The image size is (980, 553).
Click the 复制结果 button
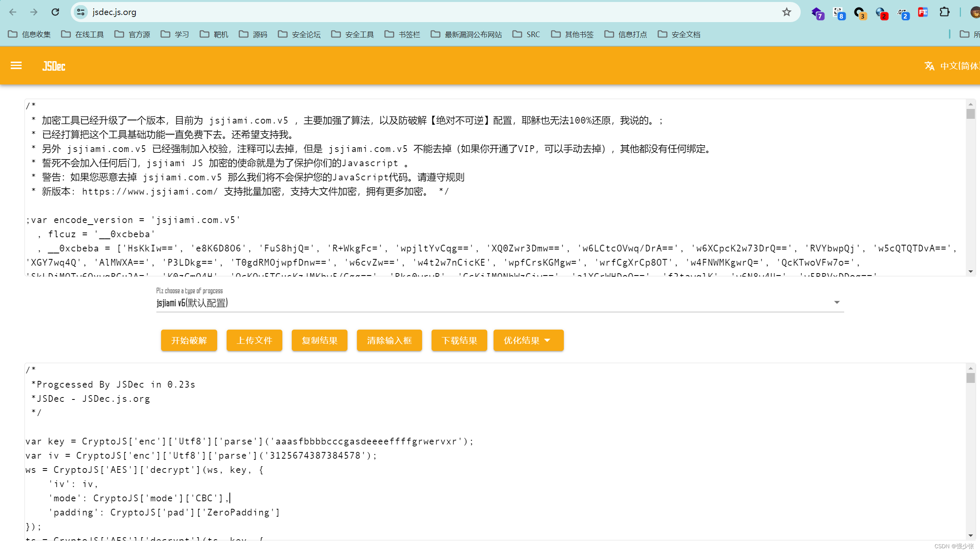[319, 340]
